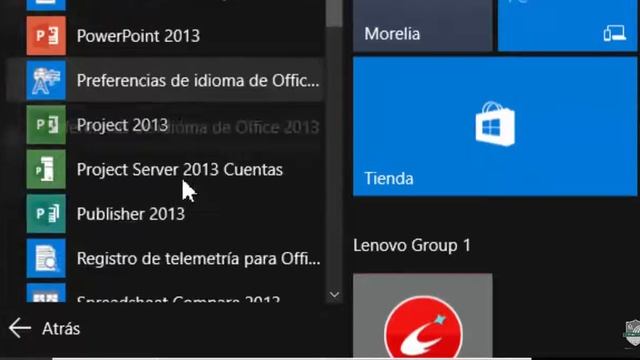Open the red Lenovo Companion tile
Image resolution: width=640 pixels, height=360 pixels.
tap(423, 317)
